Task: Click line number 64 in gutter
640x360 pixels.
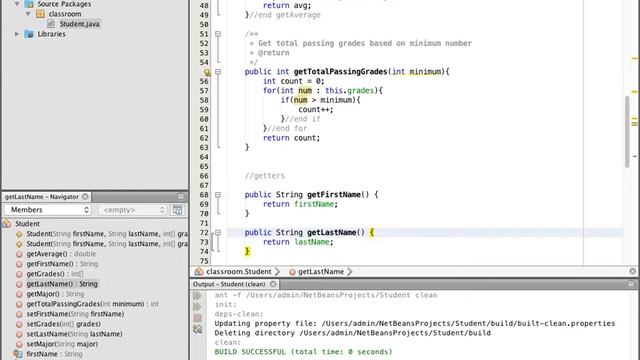Action: pyautogui.click(x=204, y=157)
